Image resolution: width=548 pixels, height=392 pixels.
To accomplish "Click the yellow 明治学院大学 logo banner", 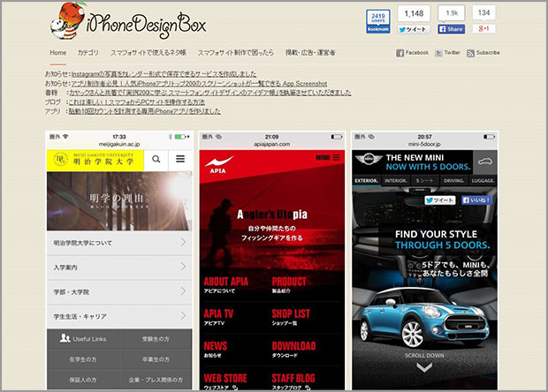I will 95,160.
